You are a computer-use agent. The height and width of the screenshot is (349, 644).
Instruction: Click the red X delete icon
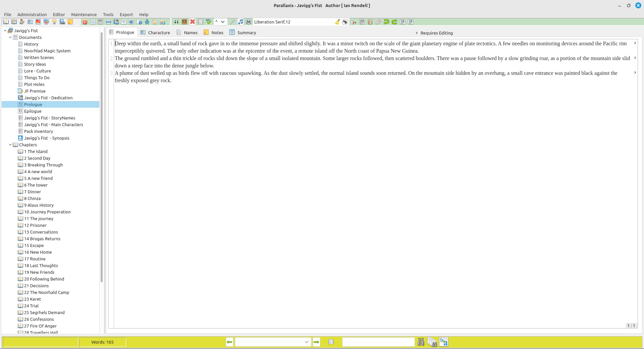pos(193,22)
